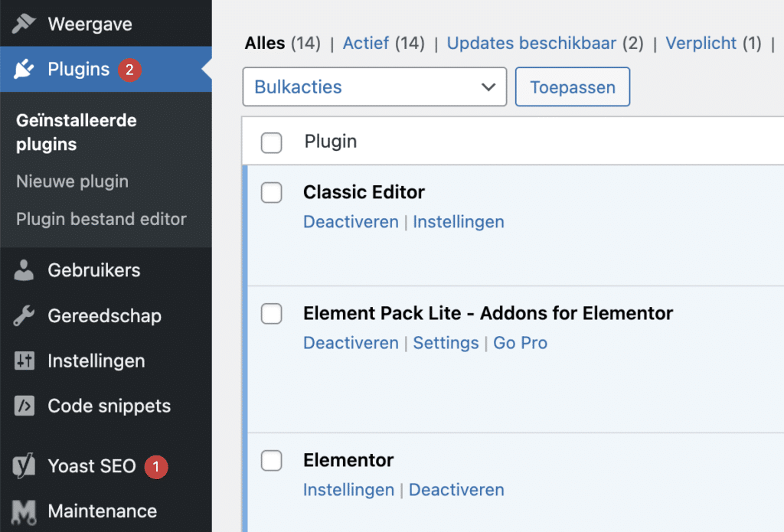Open Plugins menu in sidebar
This screenshot has height=532, width=784.
pyautogui.click(x=106, y=69)
